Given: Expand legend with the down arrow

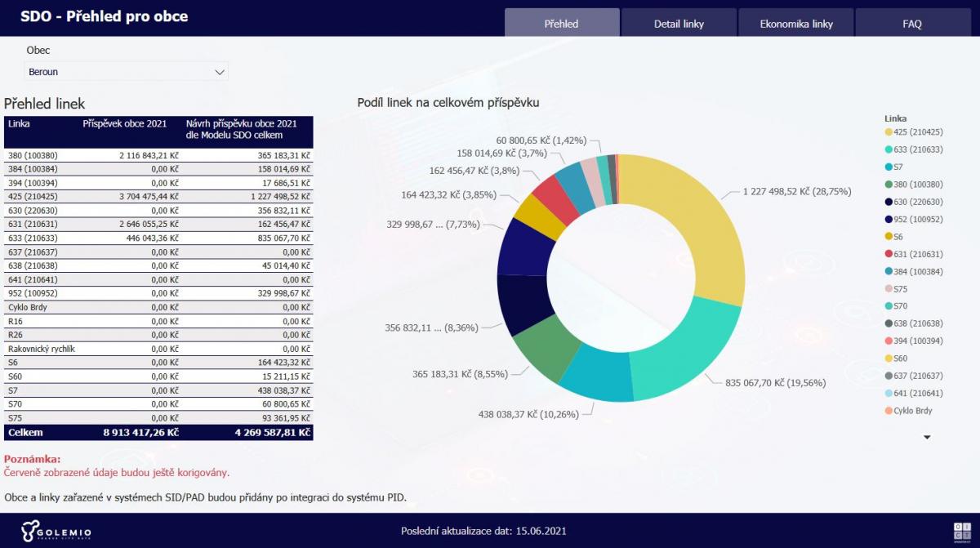Looking at the screenshot, I should pos(927,438).
